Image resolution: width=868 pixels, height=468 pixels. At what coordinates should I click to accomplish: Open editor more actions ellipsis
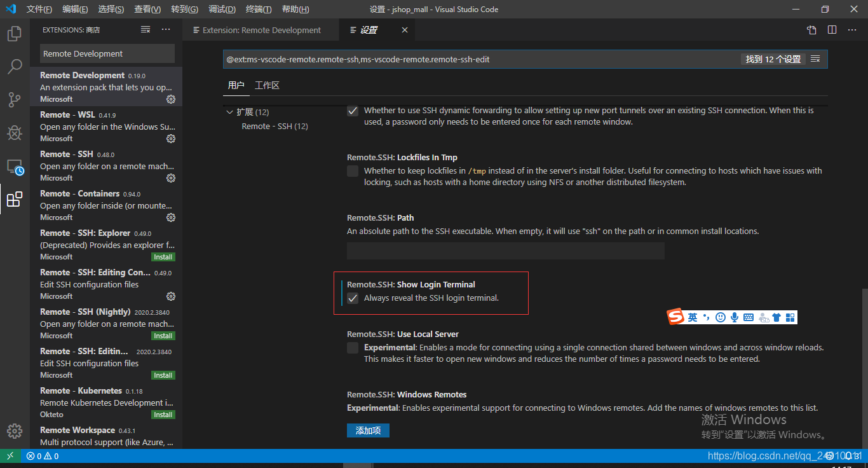click(x=852, y=30)
